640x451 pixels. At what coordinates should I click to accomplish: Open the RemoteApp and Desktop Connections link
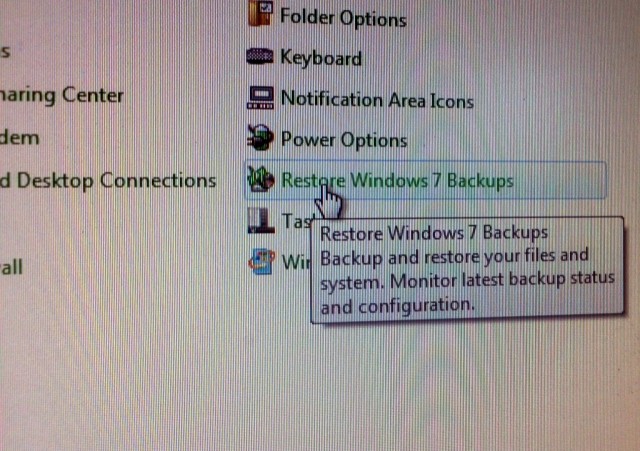(108, 180)
